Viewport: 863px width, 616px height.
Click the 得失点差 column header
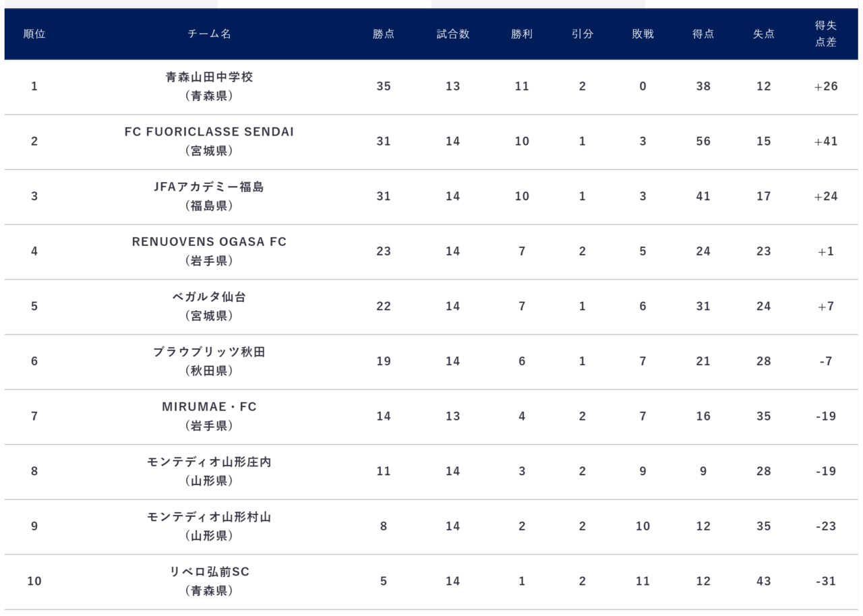[x=826, y=34]
